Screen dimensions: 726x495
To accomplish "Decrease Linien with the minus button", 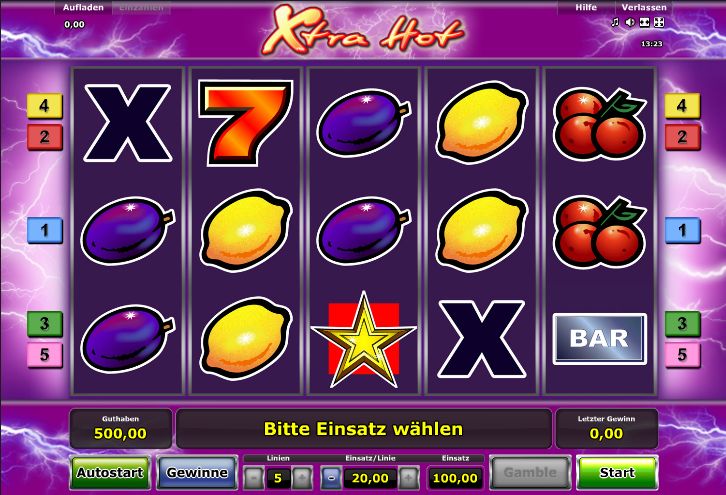I will (254, 477).
